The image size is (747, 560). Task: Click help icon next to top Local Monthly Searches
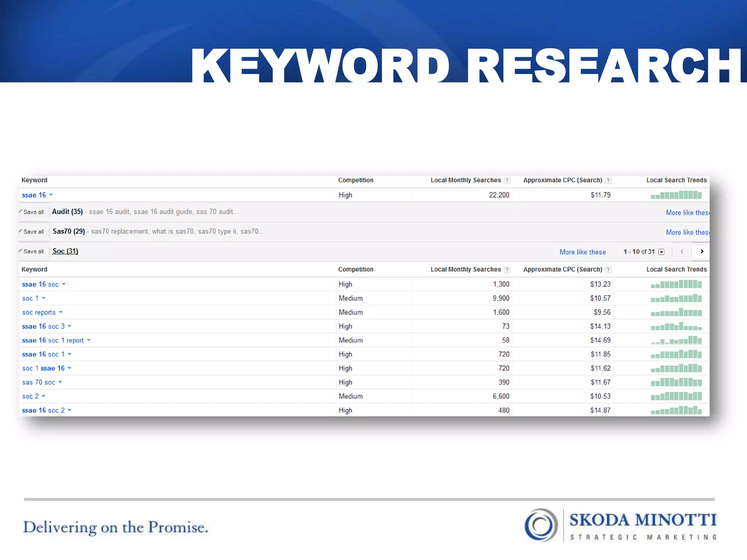pyautogui.click(x=507, y=180)
